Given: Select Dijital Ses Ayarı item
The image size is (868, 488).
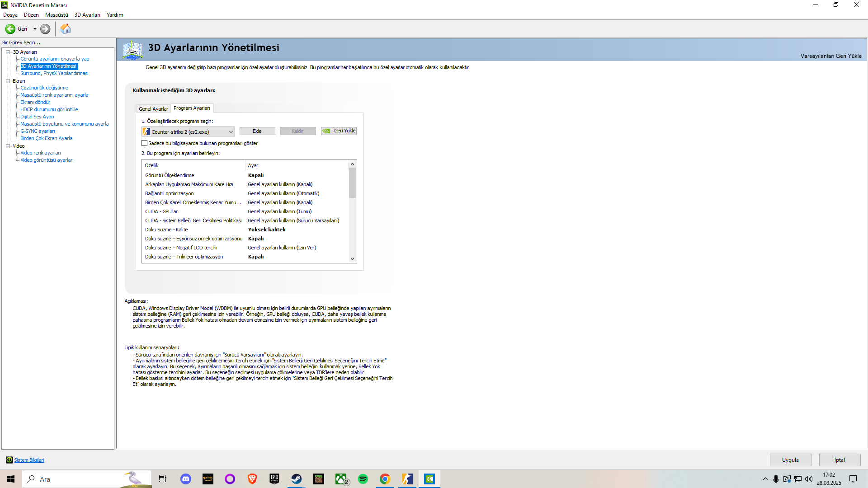Looking at the screenshot, I should pyautogui.click(x=37, y=117).
